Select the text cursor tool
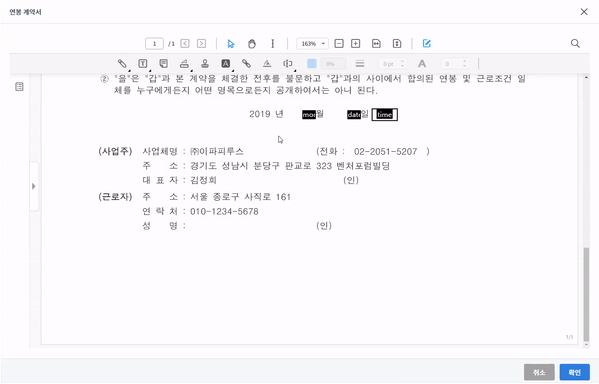Screen dimensions: 599x384 272,44
